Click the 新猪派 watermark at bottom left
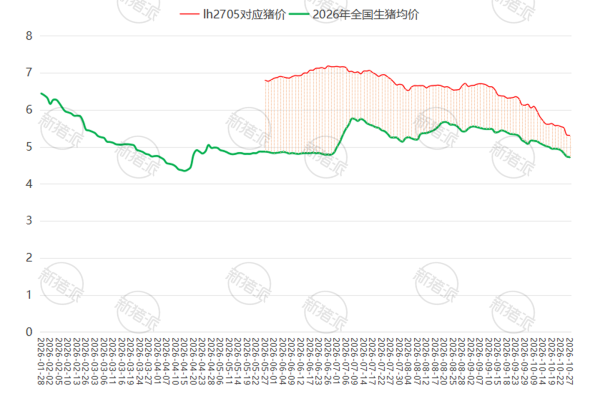The image size is (600, 400). [x=61, y=283]
